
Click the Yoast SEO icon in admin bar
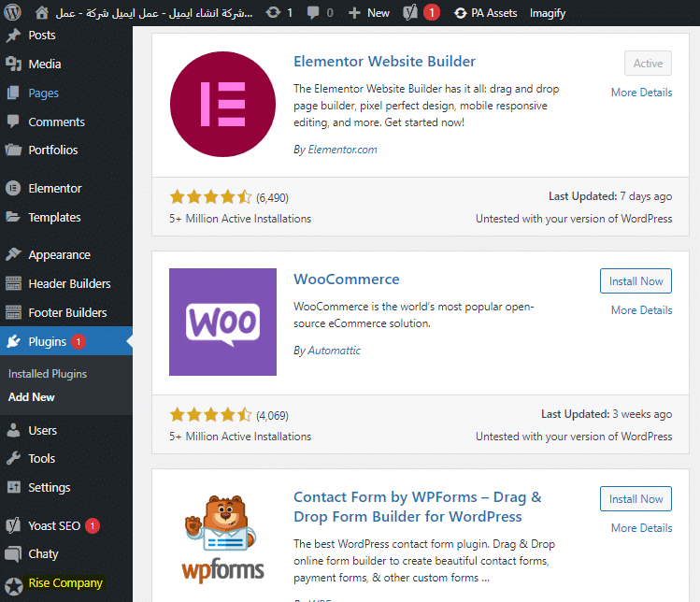point(410,13)
